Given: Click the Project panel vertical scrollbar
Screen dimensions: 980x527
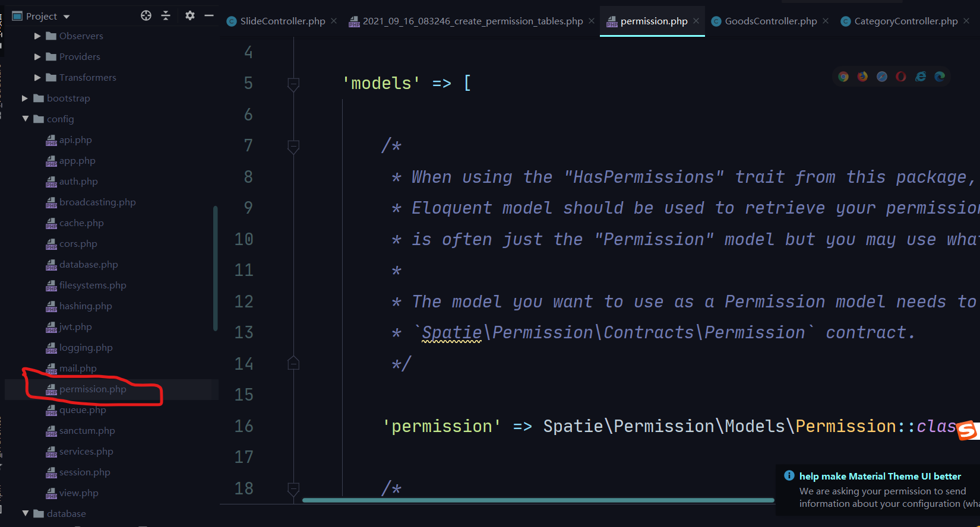Looking at the screenshot, I should pos(215,268).
